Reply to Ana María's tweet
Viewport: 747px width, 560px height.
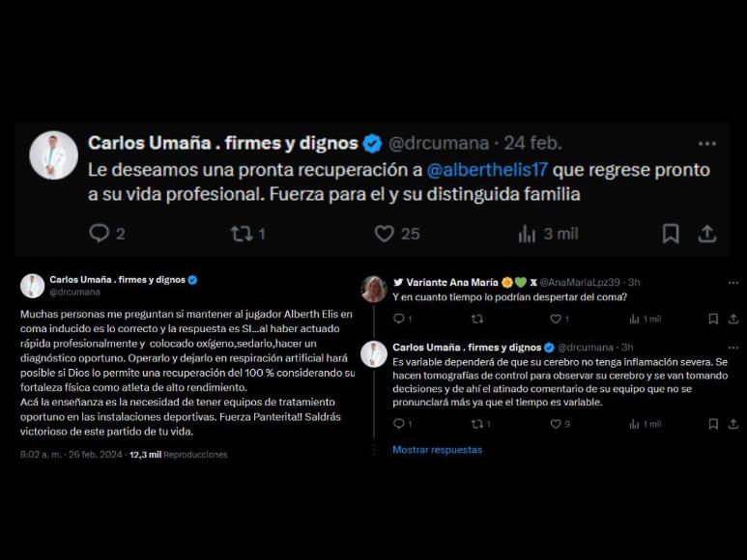pyautogui.click(x=399, y=319)
